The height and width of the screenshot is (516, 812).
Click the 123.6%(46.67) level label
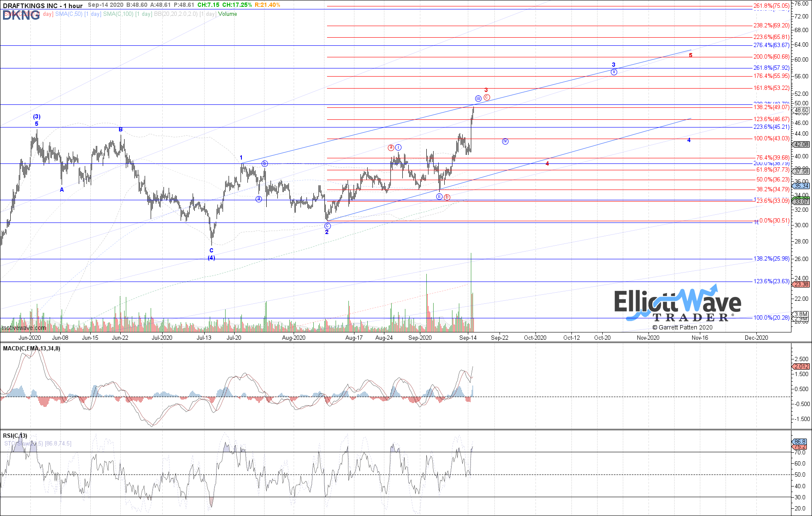click(x=771, y=119)
